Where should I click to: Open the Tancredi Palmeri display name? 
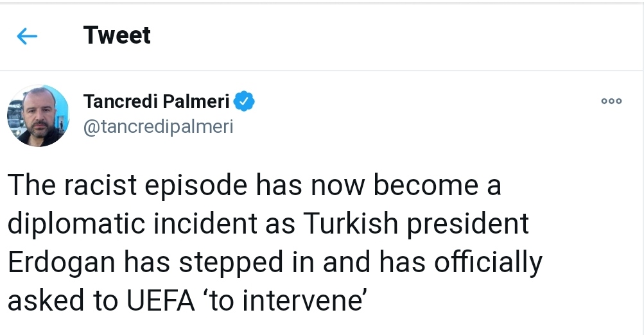coord(156,101)
